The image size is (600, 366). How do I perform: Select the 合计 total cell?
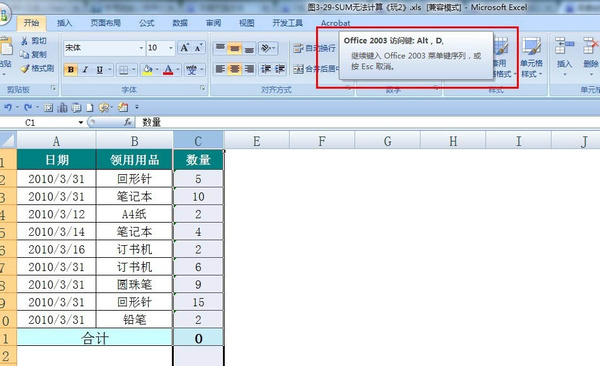pos(95,338)
